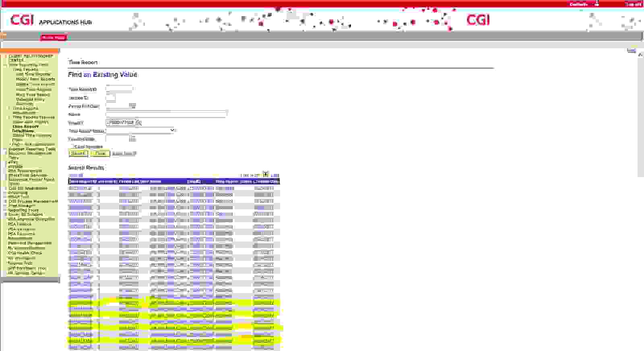644x351 pixels.
Task: Click the Help link at top right
Action: click(631, 50)
